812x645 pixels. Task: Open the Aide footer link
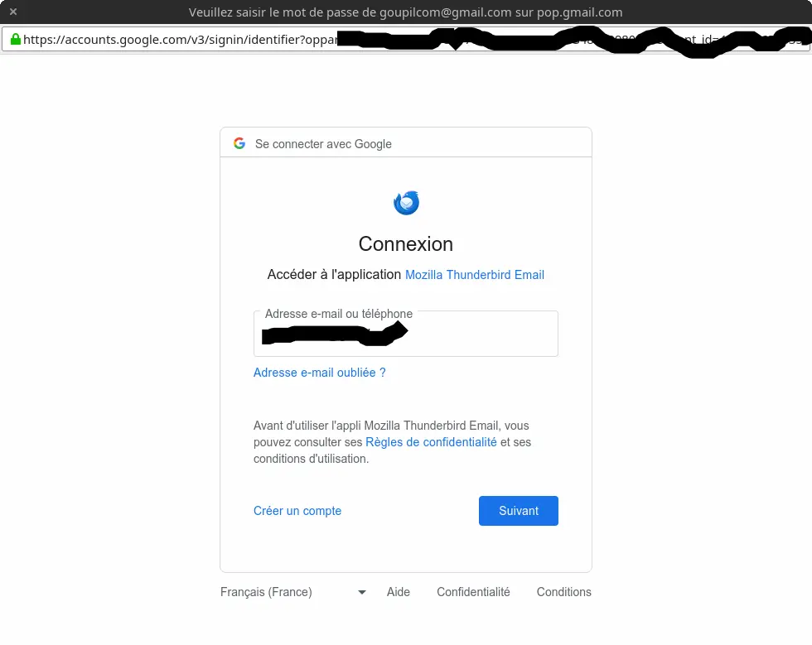[399, 592]
